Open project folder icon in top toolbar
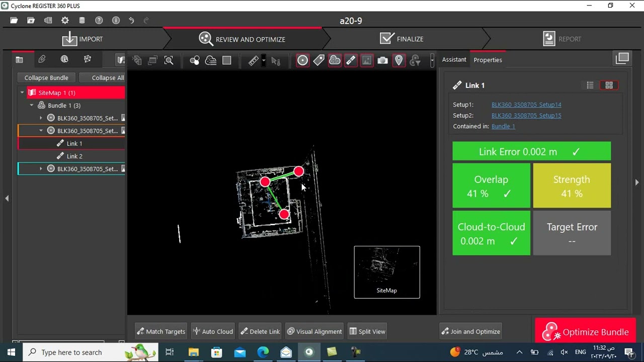This screenshot has height=362, width=644. [x=14, y=21]
